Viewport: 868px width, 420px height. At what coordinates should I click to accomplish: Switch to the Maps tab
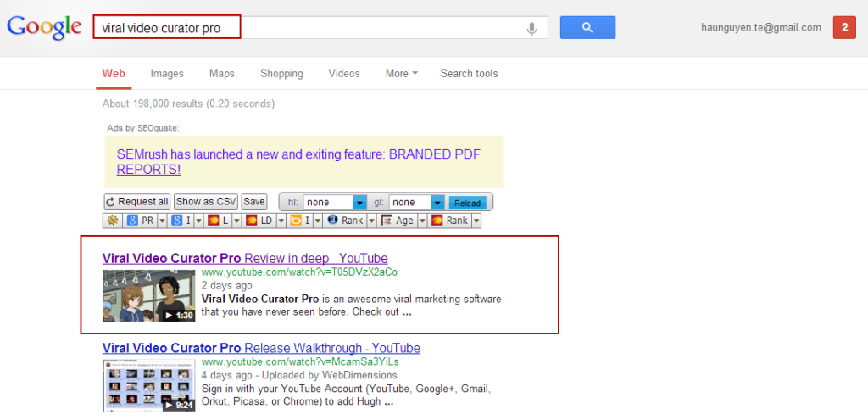[x=221, y=73]
